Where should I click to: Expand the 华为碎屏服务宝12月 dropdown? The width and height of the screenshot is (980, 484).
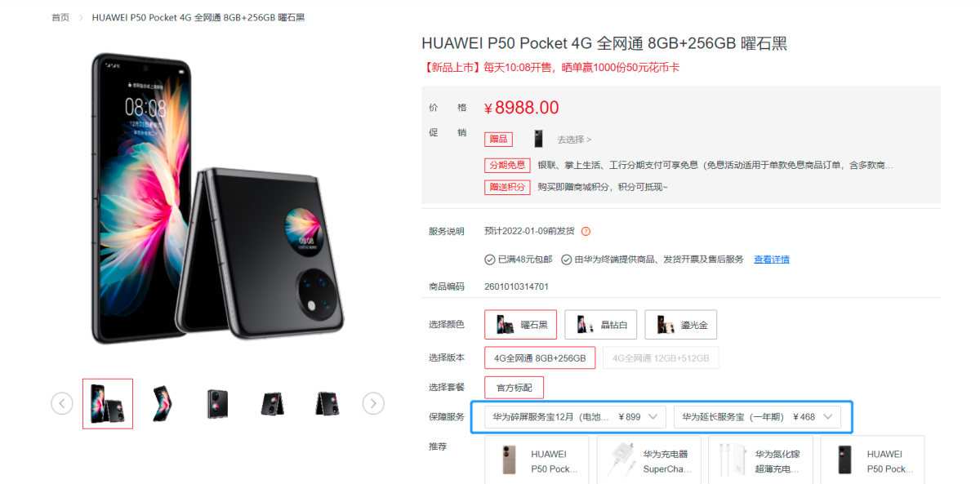(576, 417)
